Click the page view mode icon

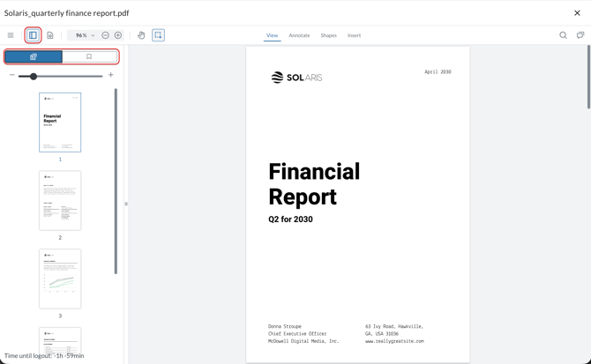tap(50, 35)
